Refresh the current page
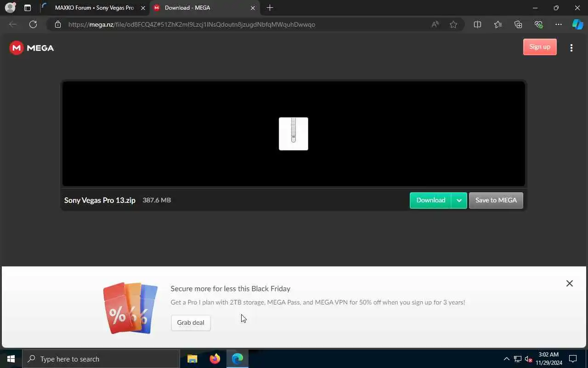Viewport: 588px width, 368px height. click(33, 24)
